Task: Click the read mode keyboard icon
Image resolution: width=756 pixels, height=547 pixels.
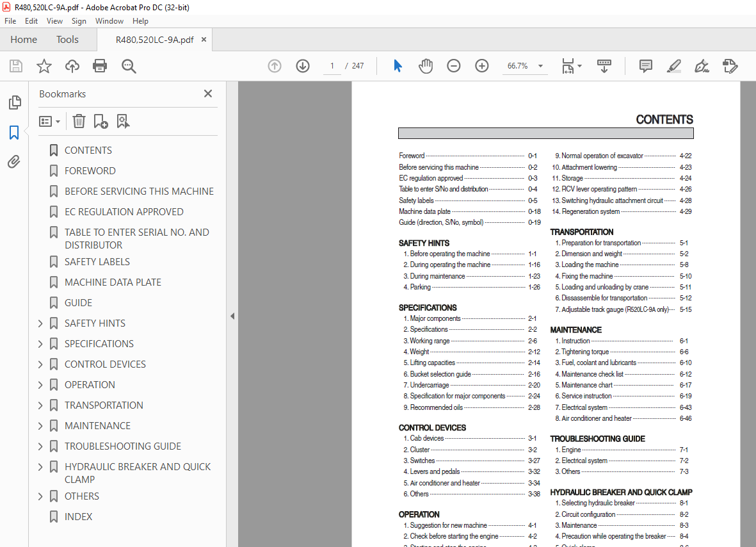Action: click(604, 66)
